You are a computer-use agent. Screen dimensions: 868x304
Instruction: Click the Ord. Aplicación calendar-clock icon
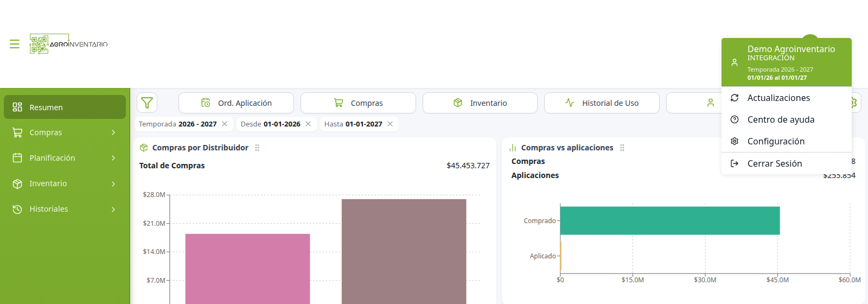(206, 103)
